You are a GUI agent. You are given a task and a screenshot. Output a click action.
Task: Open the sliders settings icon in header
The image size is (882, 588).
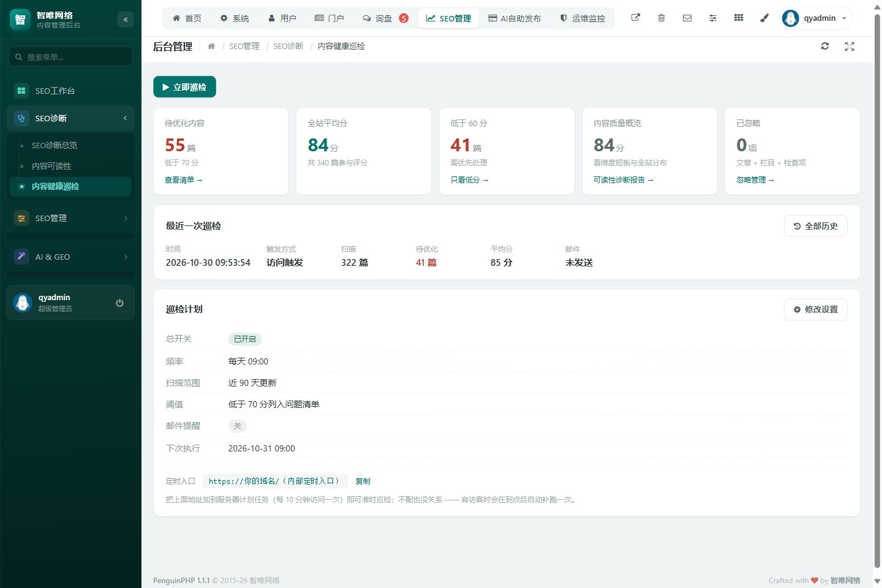pyautogui.click(x=713, y=18)
